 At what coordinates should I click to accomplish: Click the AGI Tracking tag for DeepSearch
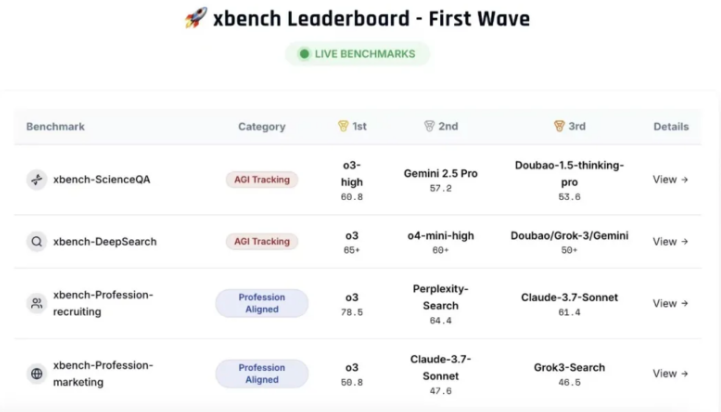coord(262,241)
